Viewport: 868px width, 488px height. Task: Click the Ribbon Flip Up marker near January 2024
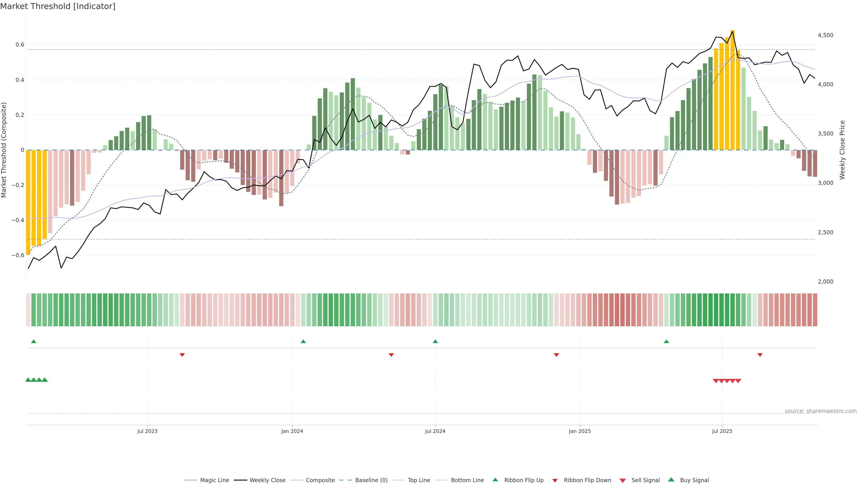click(x=303, y=342)
